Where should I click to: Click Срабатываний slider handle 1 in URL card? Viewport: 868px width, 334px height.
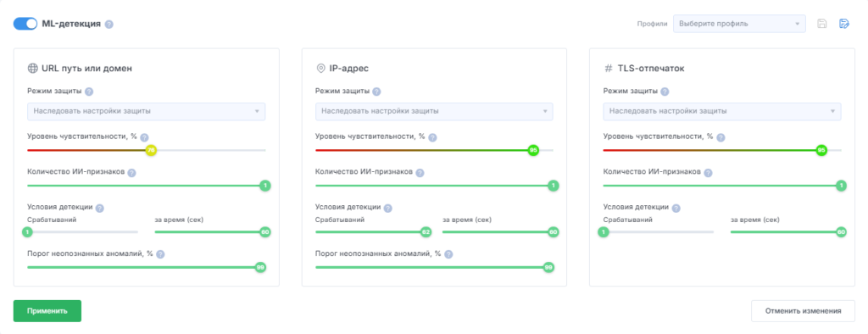[27, 232]
